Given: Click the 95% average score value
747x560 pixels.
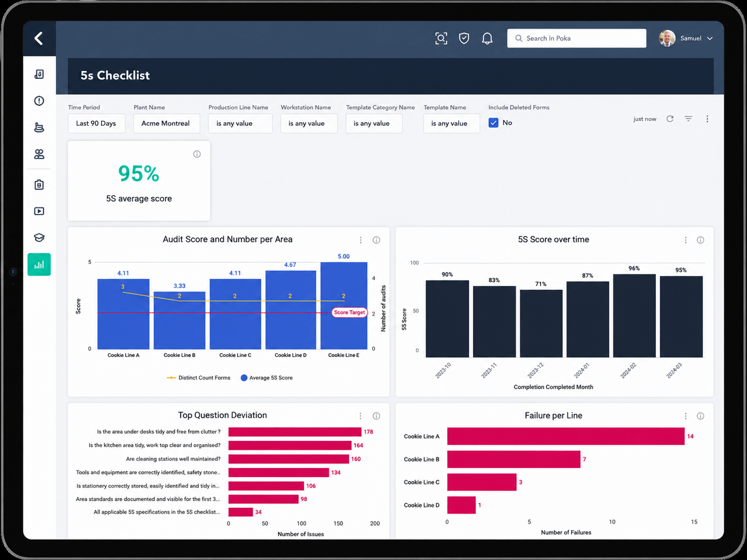Looking at the screenshot, I should pyautogui.click(x=139, y=174).
